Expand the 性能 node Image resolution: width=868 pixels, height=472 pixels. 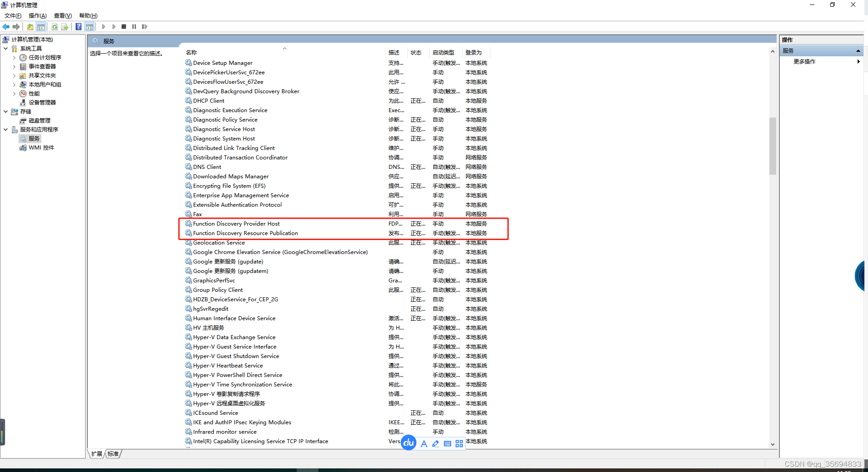(14, 94)
